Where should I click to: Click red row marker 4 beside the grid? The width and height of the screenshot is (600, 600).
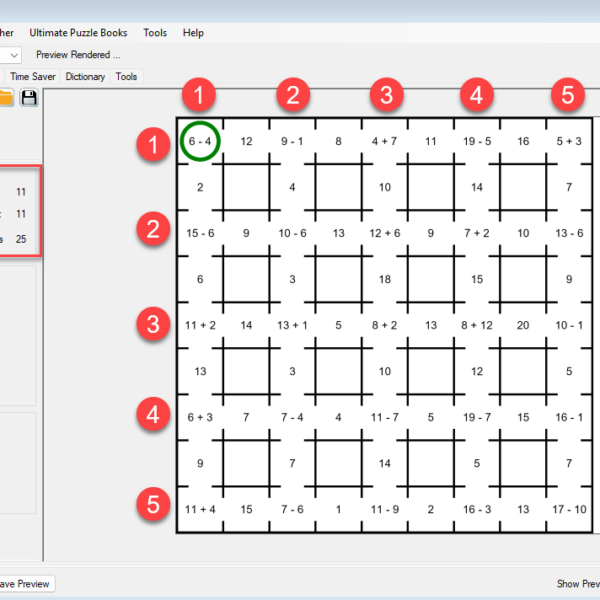pyautogui.click(x=152, y=413)
